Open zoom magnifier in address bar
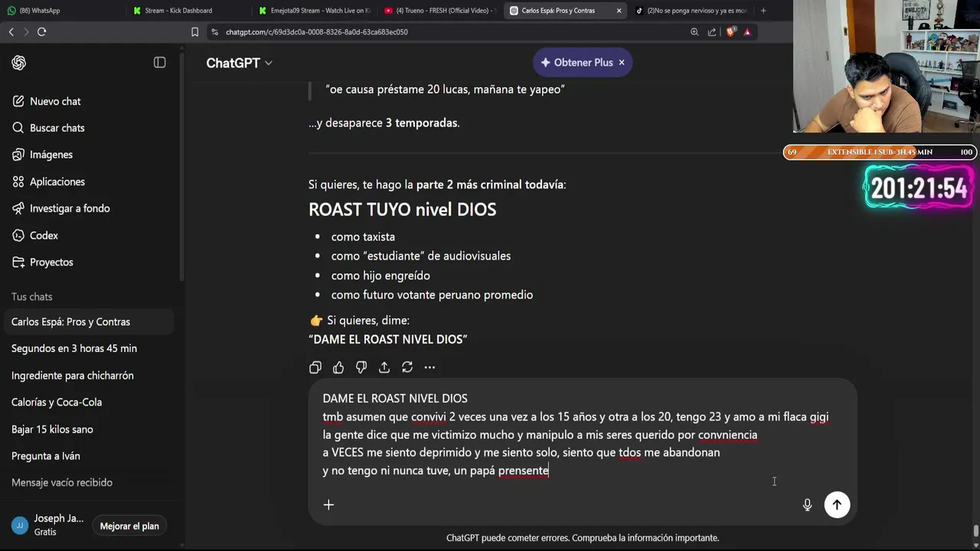 click(x=694, y=32)
